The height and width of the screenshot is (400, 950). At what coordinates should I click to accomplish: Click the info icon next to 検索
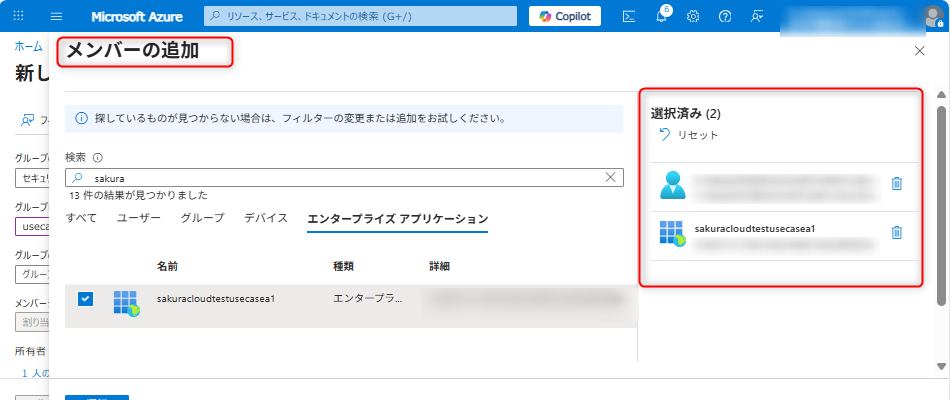(98, 158)
